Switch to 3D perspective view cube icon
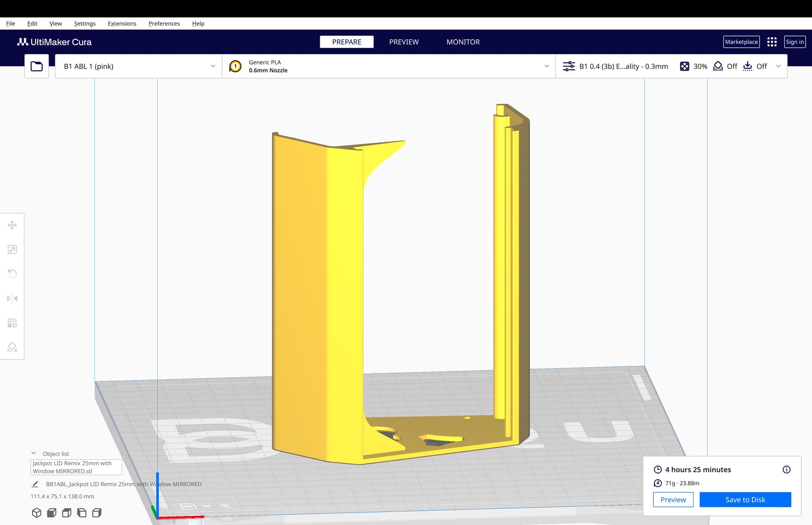 point(36,513)
